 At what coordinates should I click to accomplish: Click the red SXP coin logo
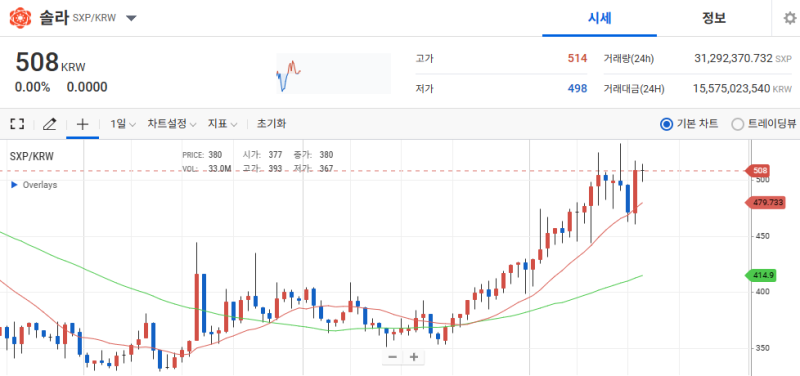click(x=20, y=18)
